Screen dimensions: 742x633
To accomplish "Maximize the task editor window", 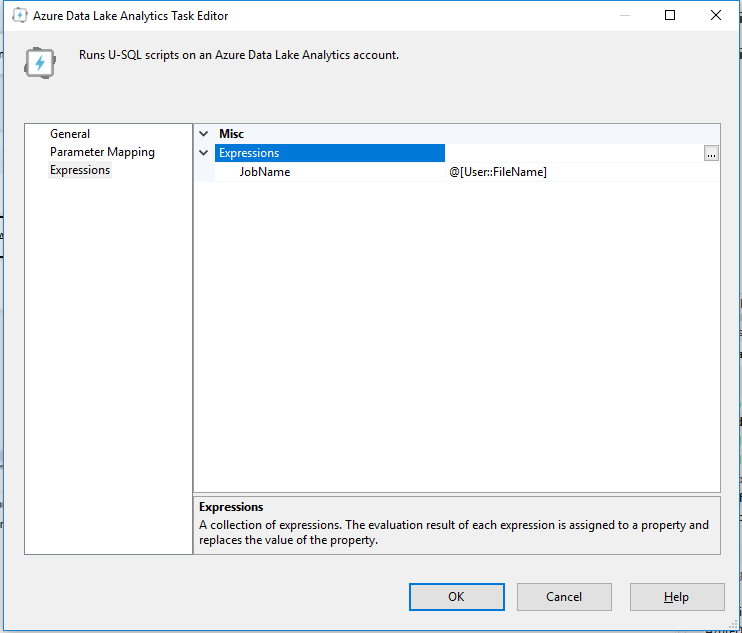I will (x=670, y=15).
